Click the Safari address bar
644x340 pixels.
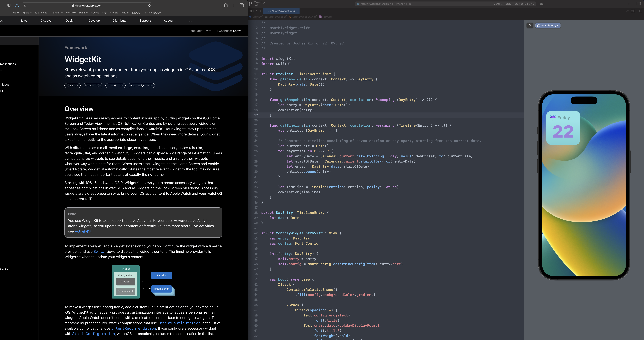(x=89, y=5)
